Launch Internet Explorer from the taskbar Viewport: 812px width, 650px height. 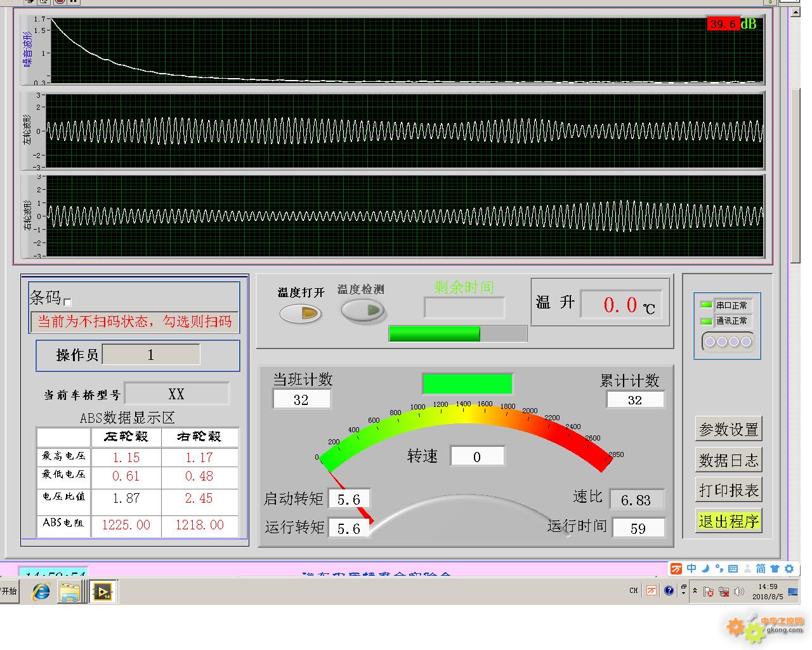pos(42,592)
